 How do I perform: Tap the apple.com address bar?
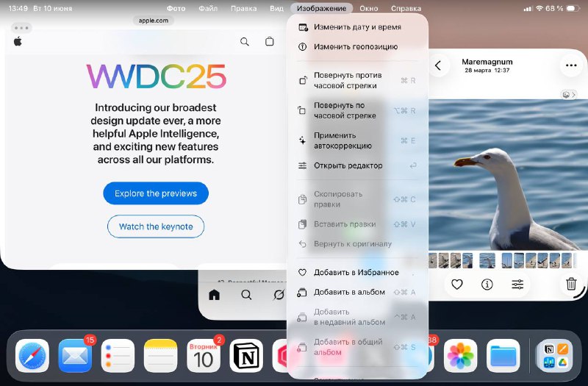click(154, 21)
